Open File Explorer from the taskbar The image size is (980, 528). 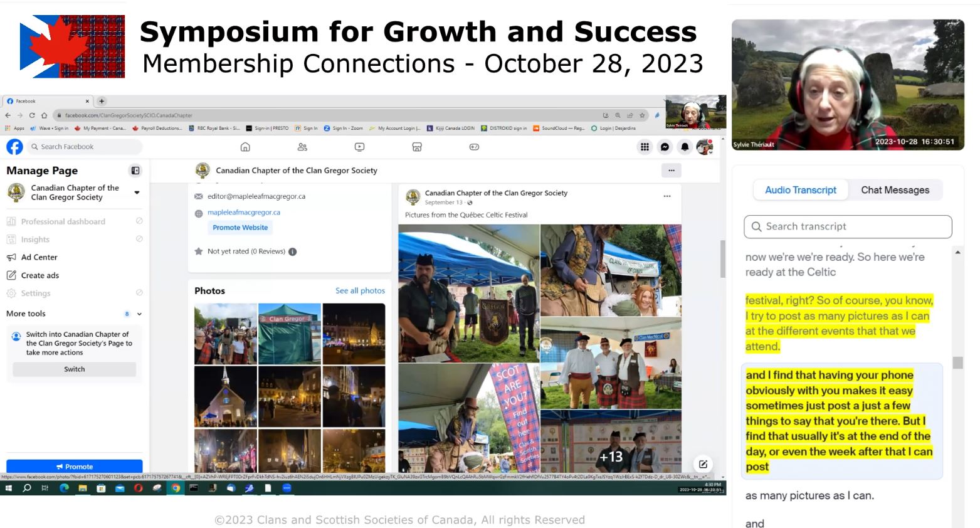coord(82,488)
